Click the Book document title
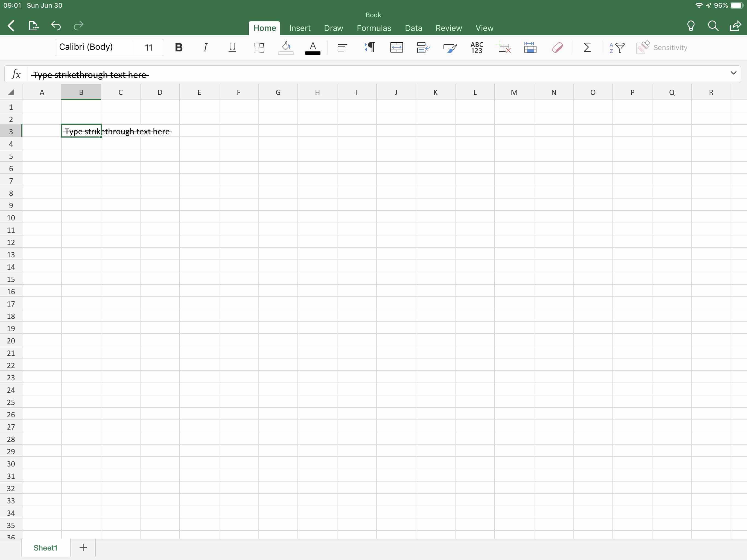The image size is (747, 560). pos(373,15)
